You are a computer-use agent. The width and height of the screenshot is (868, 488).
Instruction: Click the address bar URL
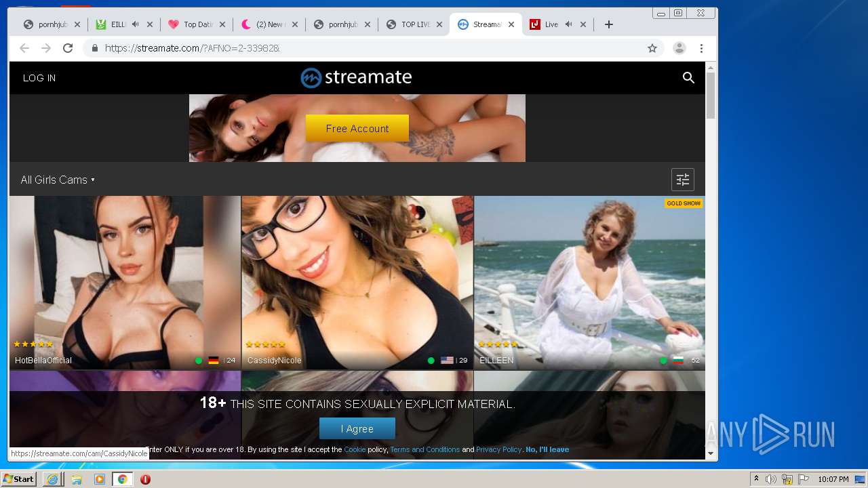[192, 48]
